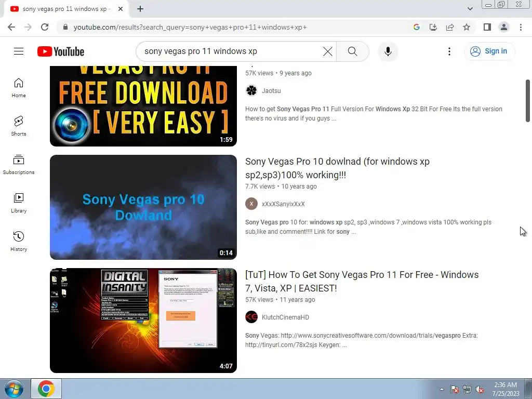The image size is (532, 399).
Task: Start voice search with the microphone icon
Action: [x=388, y=51]
